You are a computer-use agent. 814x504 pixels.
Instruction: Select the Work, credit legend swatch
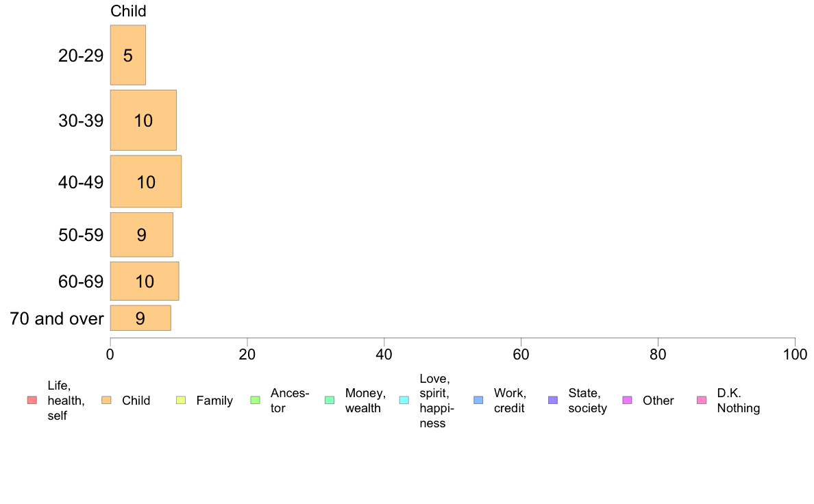(478, 400)
